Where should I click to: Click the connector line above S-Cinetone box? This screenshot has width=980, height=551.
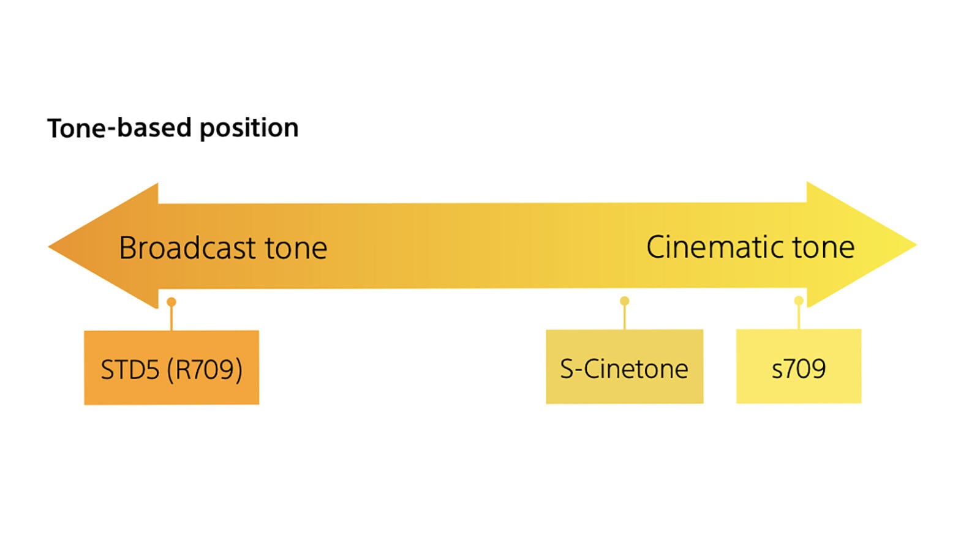point(624,318)
